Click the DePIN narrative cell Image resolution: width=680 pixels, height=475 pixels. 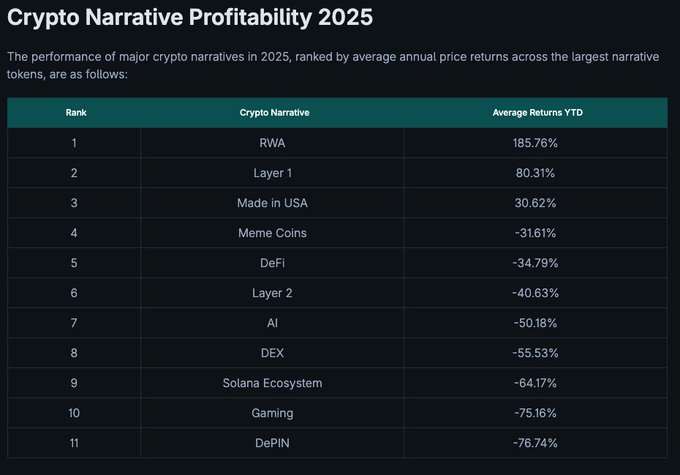tap(272, 443)
